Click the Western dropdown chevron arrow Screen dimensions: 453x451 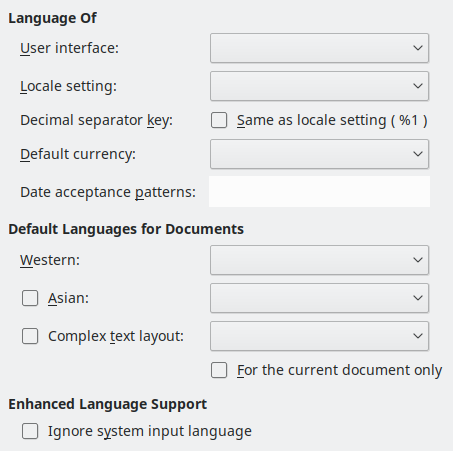[418, 260]
